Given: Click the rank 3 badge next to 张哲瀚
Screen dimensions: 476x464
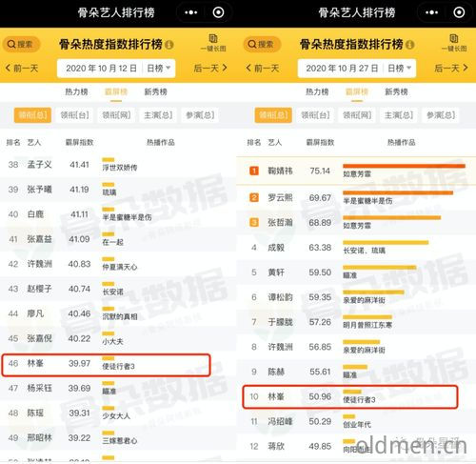Looking at the screenshot, I should coord(254,222).
